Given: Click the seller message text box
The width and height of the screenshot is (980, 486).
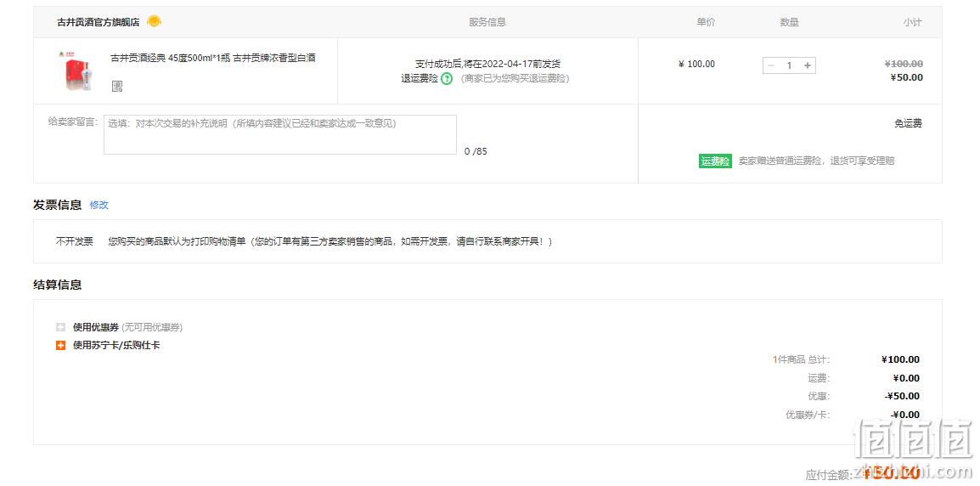Looking at the screenshot, I should (x=280, y=134).
